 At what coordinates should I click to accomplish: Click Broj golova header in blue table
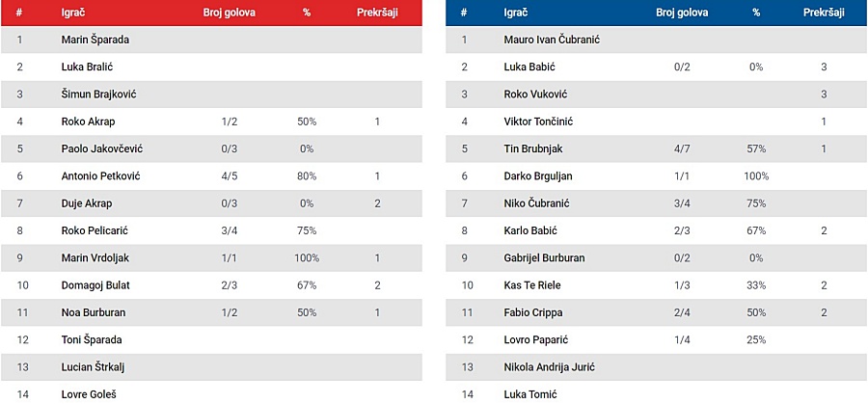click(x=682, y=13)
